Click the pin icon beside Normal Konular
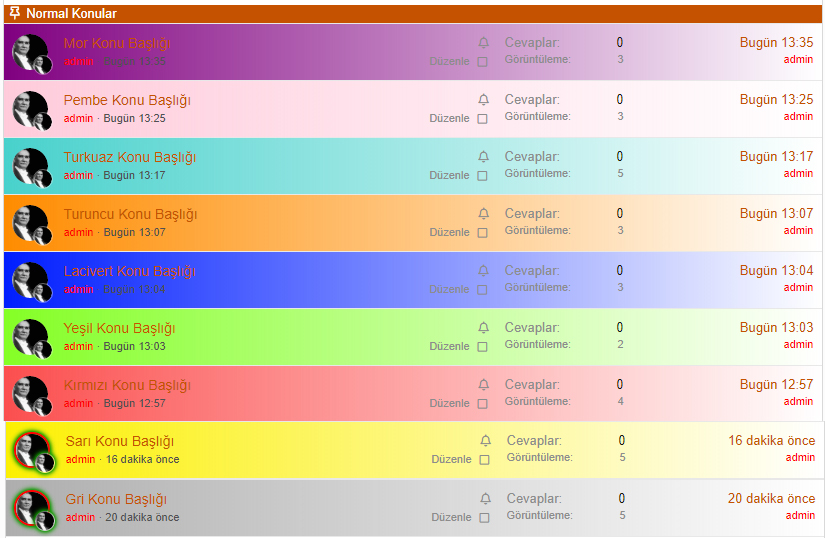 coord(14,14)
